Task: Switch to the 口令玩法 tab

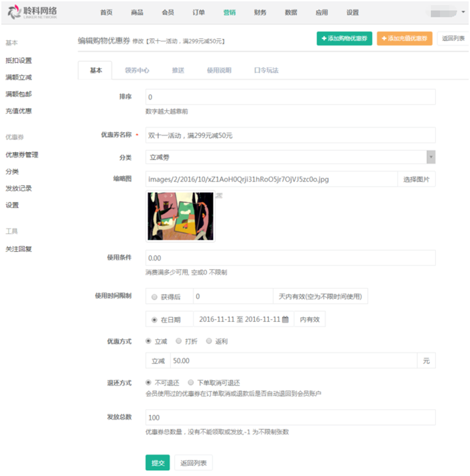Action: (266, 70)
